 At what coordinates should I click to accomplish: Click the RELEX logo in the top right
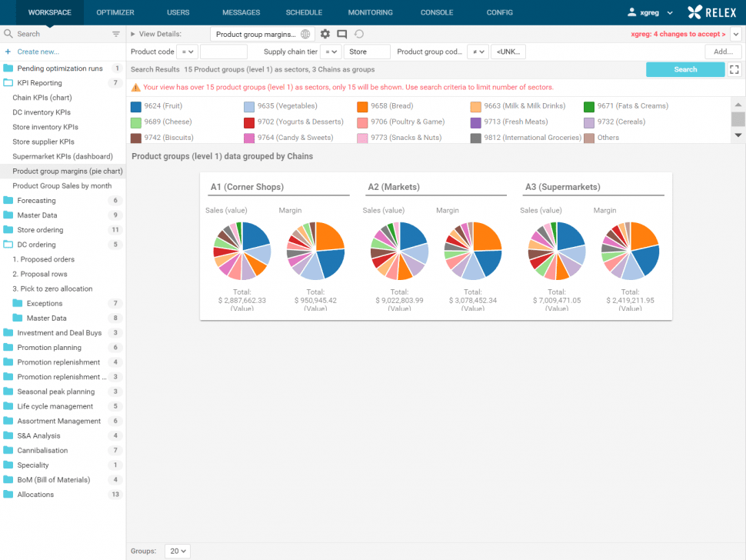711,12
